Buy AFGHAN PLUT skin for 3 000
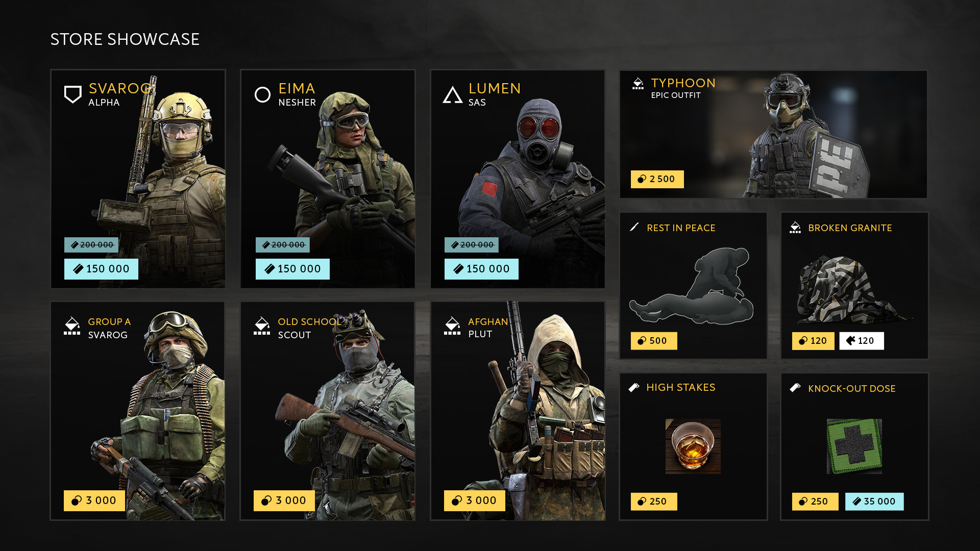This screenshot has width=980, height=551. 475,500
